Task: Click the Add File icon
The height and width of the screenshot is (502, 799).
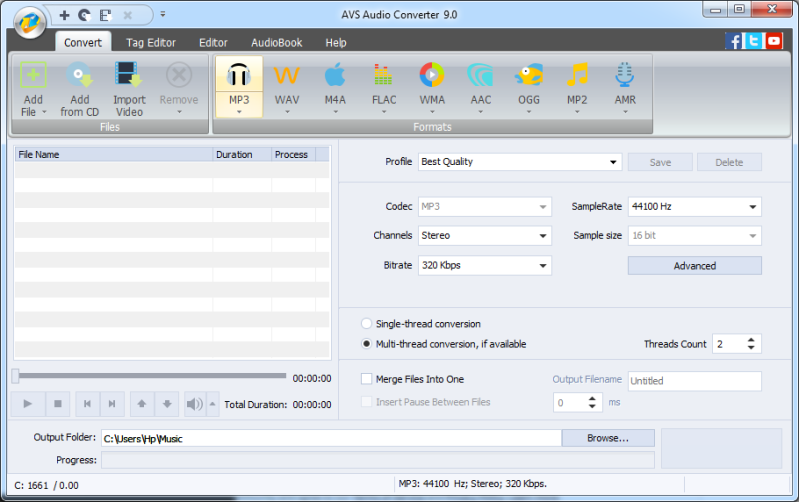Action: point(33,76)
